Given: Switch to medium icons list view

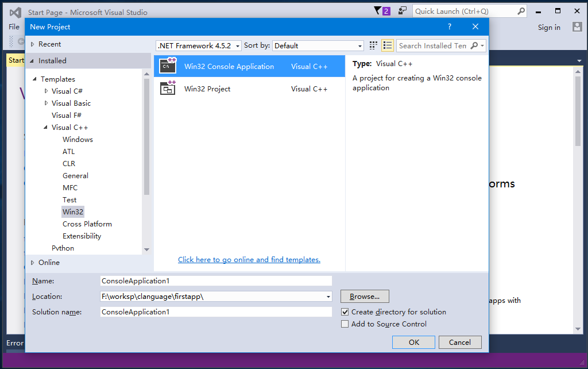Looking at the screenshot, I should coord(387,45).
